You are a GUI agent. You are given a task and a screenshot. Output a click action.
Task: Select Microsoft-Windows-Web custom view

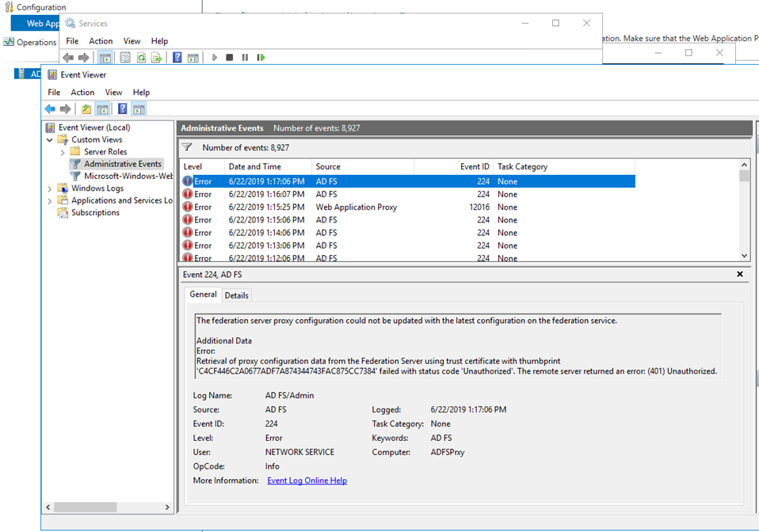[x=128, y=176]
